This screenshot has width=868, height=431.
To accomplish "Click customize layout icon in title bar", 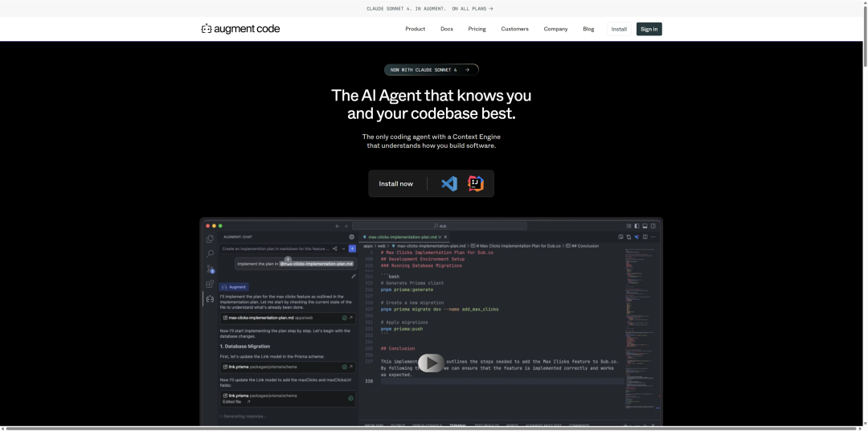I will click(x=628, y=226).
